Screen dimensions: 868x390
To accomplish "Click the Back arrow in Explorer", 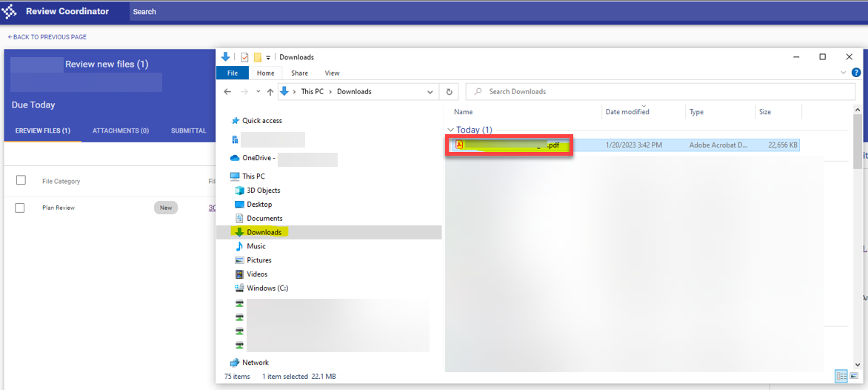I will [228, 92].
